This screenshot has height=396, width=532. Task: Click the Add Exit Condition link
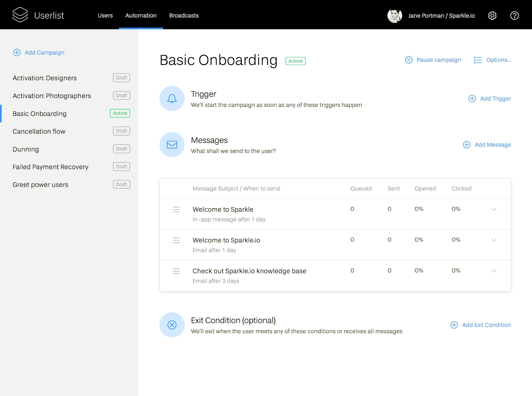[480, 325]
